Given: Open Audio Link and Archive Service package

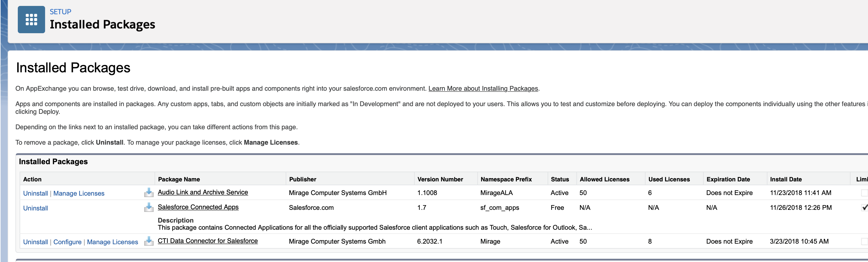Looking at the screenshot, I should 203,192.
